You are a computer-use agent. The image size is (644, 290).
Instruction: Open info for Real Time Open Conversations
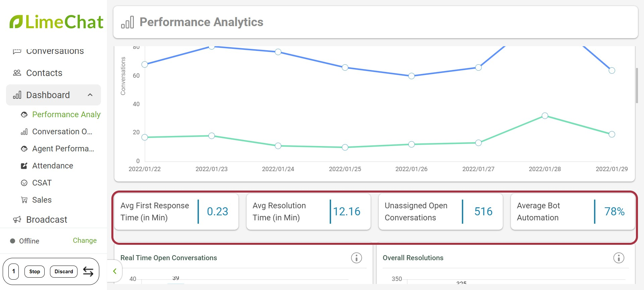[356, 258]
